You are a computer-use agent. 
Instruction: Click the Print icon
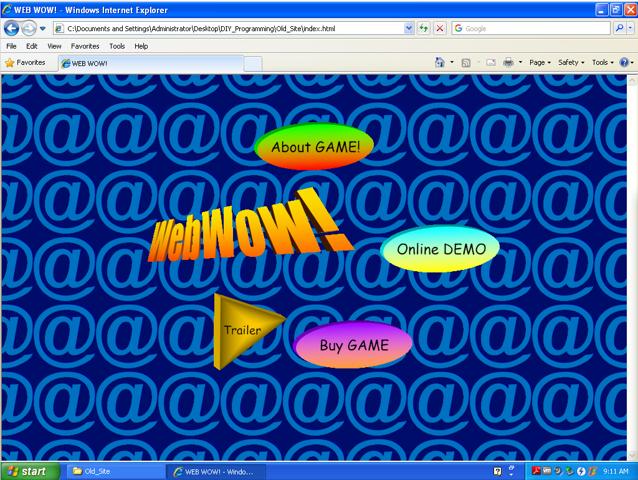508,62
